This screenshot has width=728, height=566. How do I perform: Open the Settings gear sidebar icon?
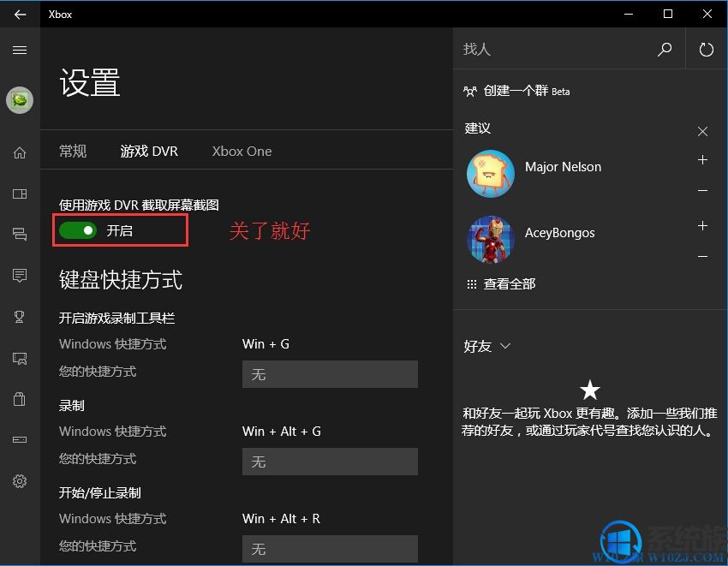click(20, 481)
